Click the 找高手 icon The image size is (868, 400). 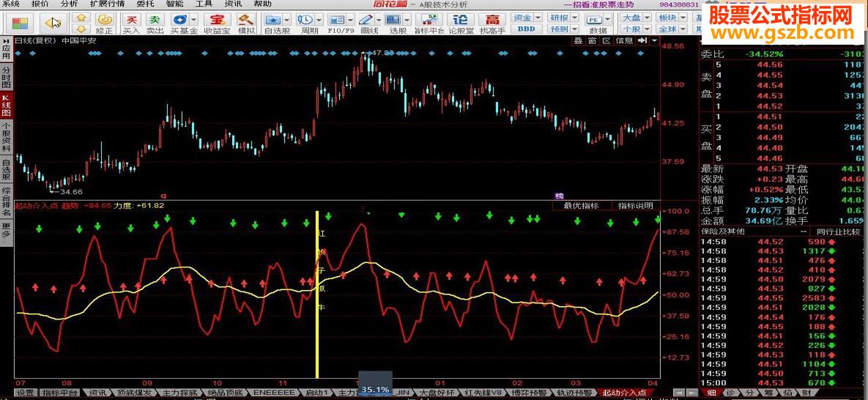[492, 23]
